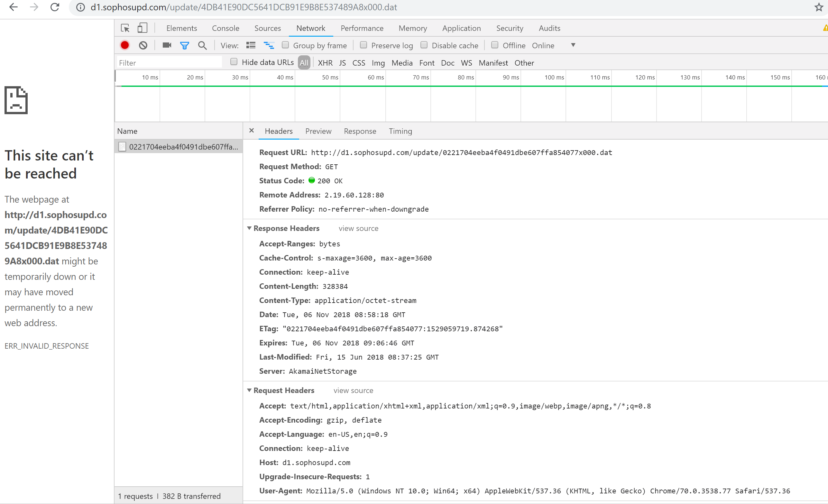Activate the inspect element picker icon

click(x=125, y=28)
